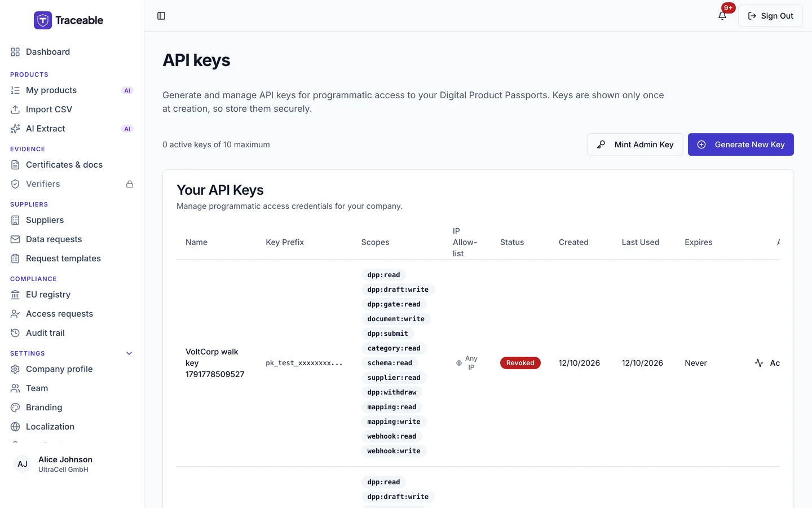Click the My products list icon

15,90
